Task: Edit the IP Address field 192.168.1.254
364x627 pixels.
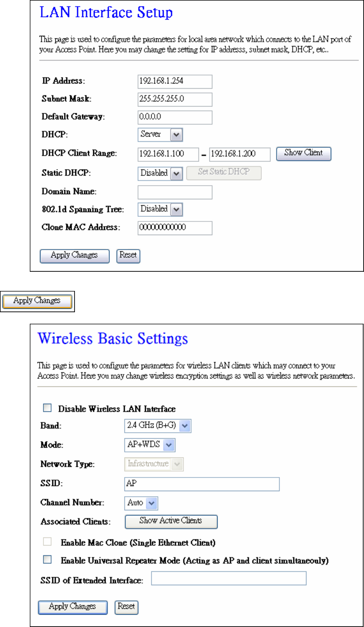Action: pos(175,81)
